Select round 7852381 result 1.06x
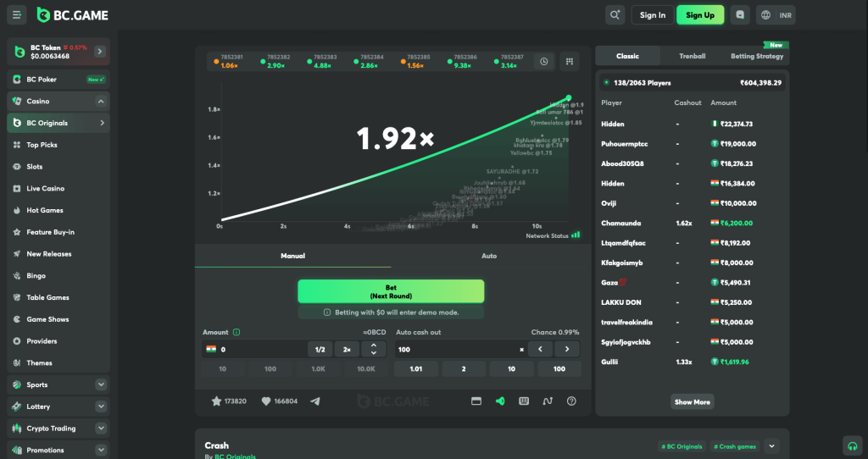868x459 pixels. point(229,61)
